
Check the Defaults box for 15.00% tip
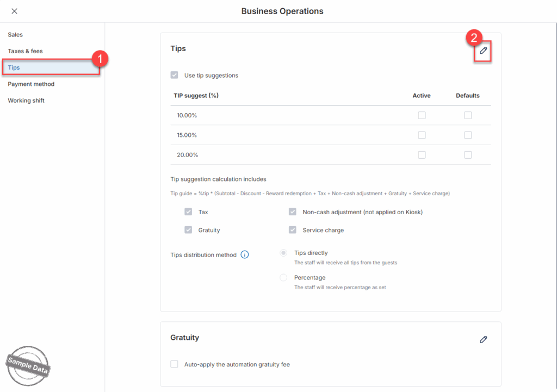tap(468, 135)
